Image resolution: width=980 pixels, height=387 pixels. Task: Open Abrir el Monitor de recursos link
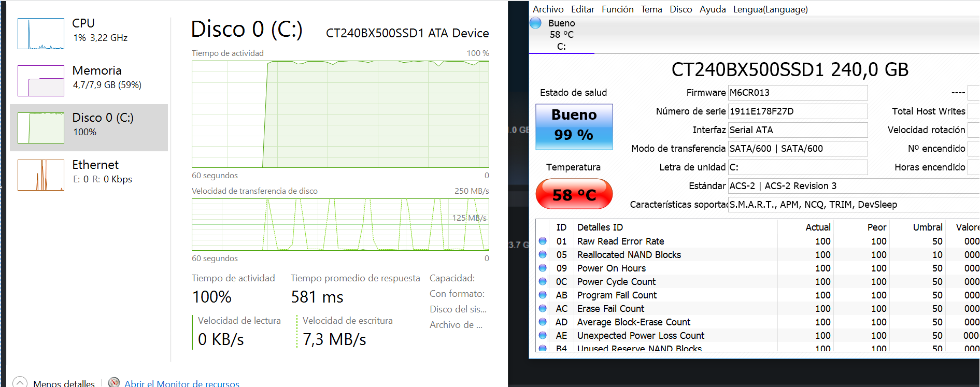(182, 383)
